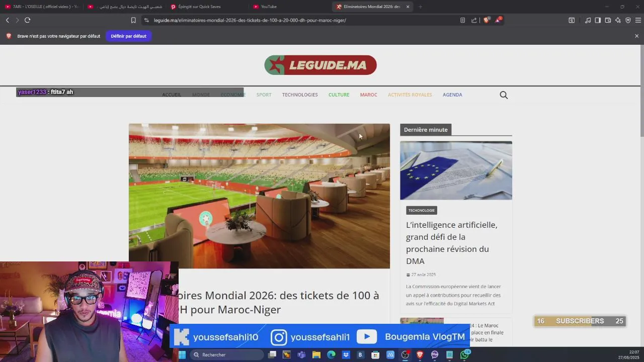The image size is (644, 362).
Task: Open Microsoft Edge from the taskbar
Action: pos(331,355)
